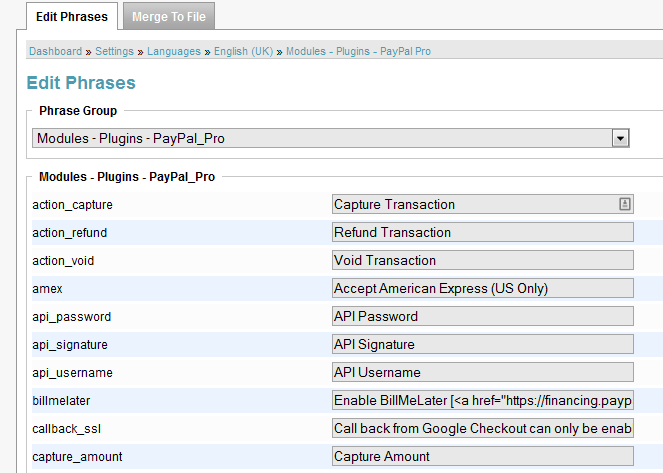Viewport: 663px width, 473px height.
Task: Click the Capture Amount input field
Action: (482, 457)
